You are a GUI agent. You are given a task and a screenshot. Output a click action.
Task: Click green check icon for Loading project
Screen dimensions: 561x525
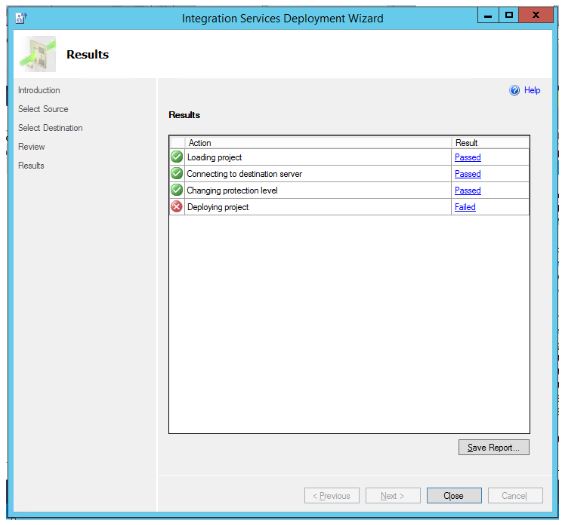tap(177, 157)
